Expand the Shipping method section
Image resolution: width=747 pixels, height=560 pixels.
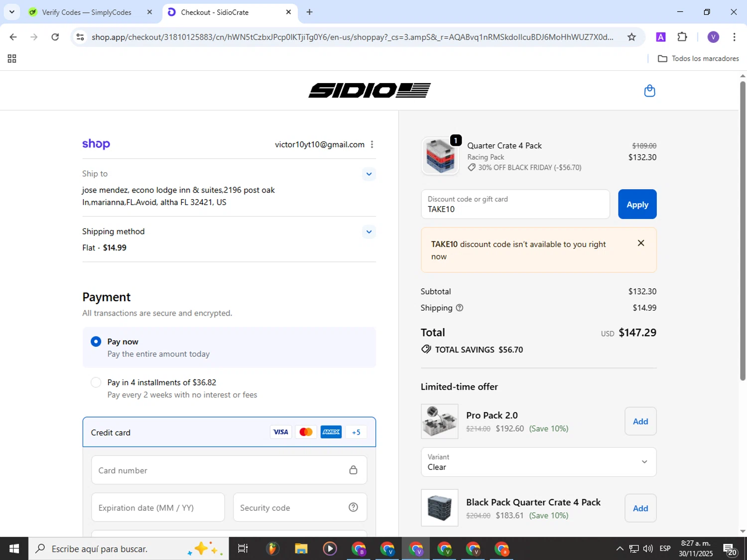tap(369, 231)
